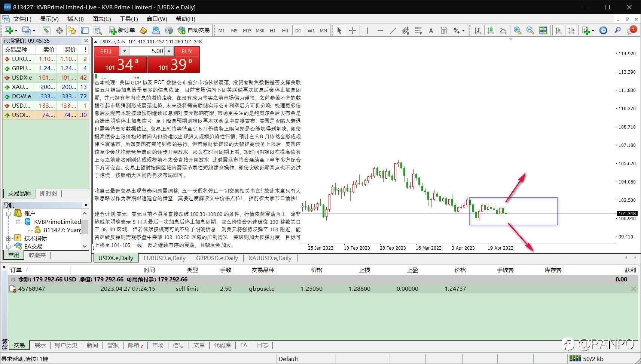641x364 pixels.
Task: Zoom out of the chart
Action: tap(530, 30)
